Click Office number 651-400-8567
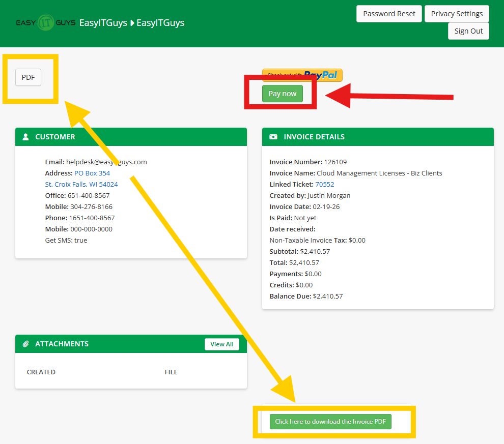The image size is (504, 444). coord(77,195)
